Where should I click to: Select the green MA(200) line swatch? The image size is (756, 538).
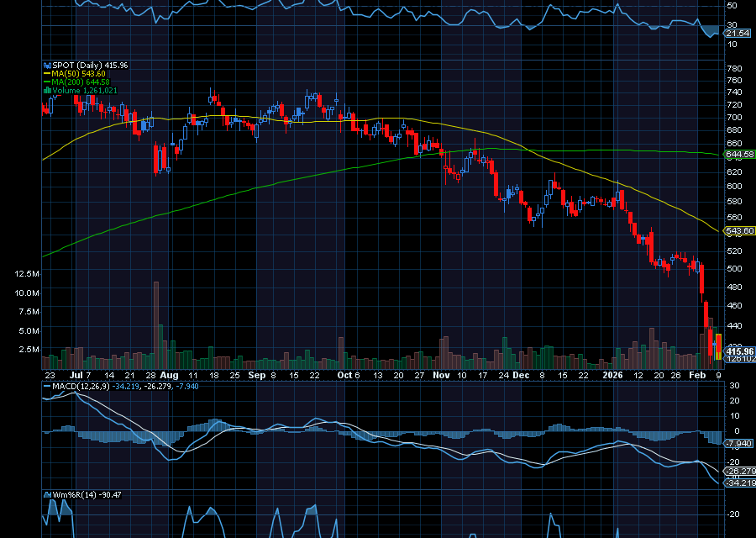coord(47,82)
